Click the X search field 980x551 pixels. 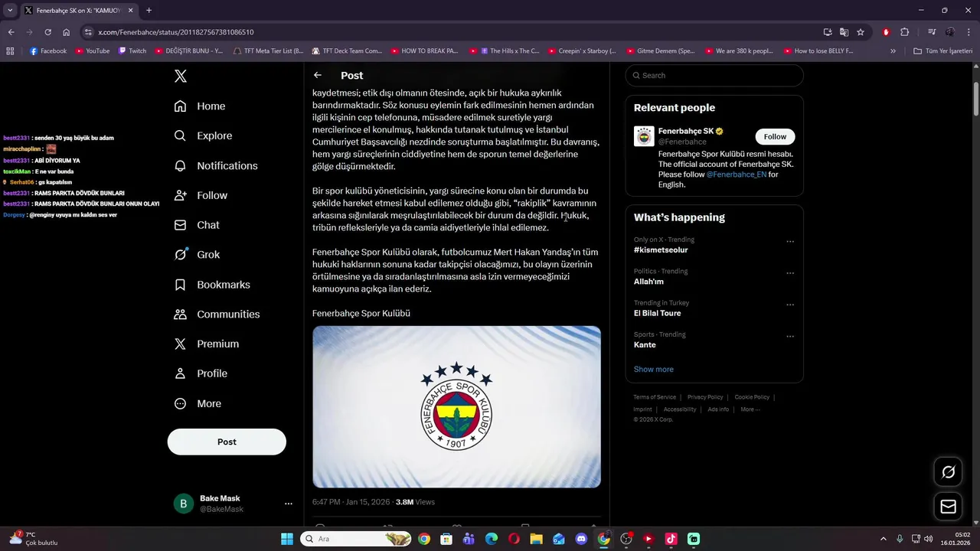[714, 75]
